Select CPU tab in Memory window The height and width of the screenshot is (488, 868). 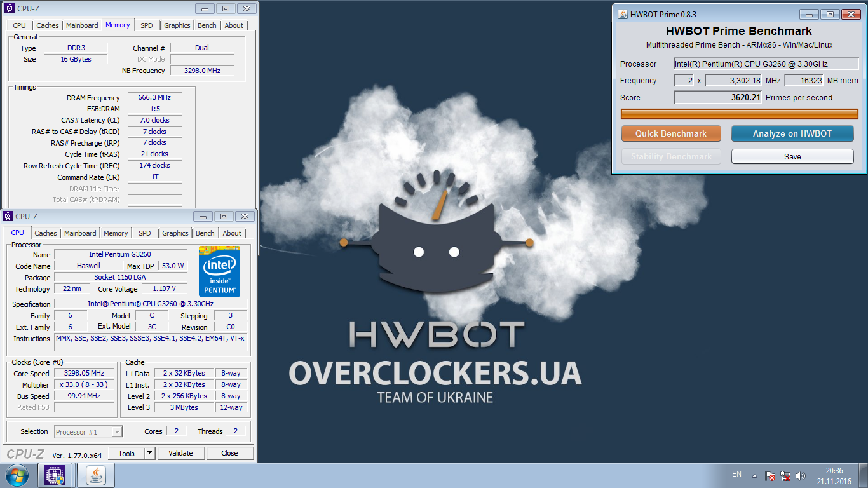click(x=20, y=25)
